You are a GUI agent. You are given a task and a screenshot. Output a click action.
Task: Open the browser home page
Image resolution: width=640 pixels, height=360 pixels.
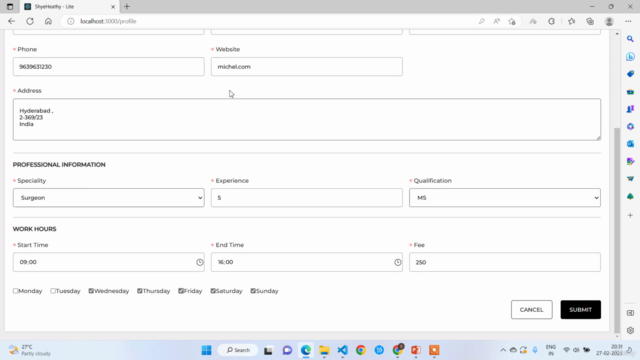(48, 21)
